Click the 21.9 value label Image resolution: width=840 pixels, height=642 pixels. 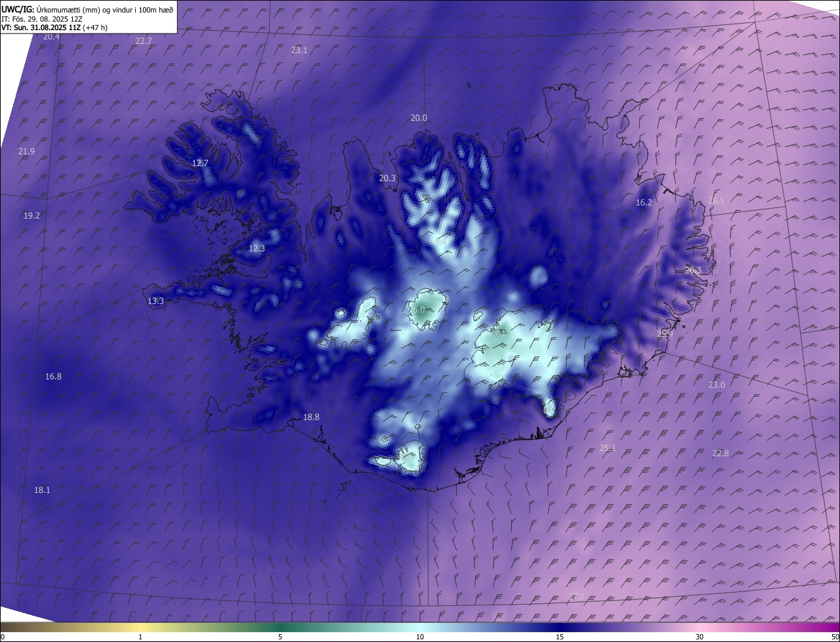point(26,151)
